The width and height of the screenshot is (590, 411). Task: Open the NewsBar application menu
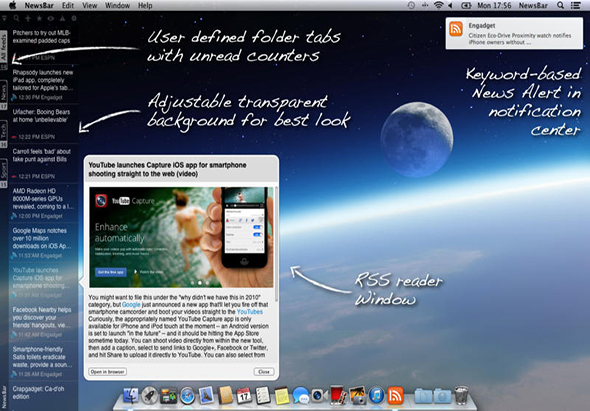tap(39, 5)
